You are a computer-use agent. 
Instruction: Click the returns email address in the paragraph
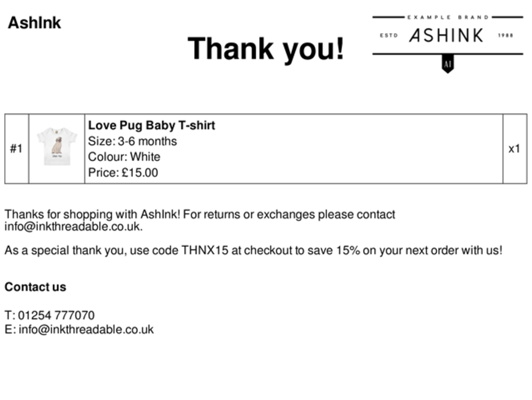(x=73, y=227)
